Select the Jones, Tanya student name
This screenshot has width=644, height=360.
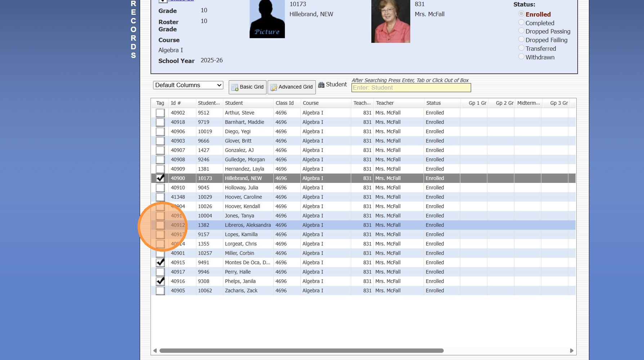(x=240, y=216)
